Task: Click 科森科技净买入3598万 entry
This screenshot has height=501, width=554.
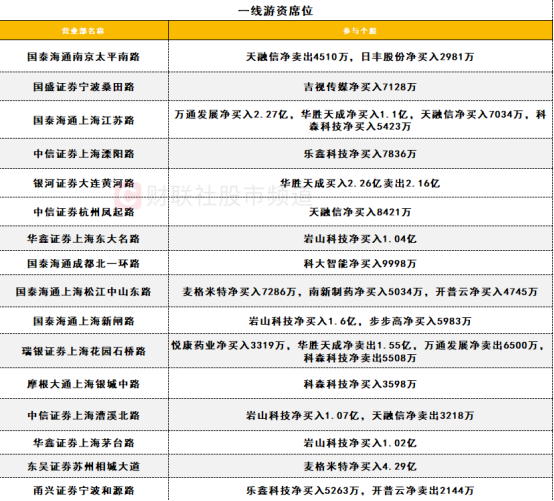Action: [360, 384]
